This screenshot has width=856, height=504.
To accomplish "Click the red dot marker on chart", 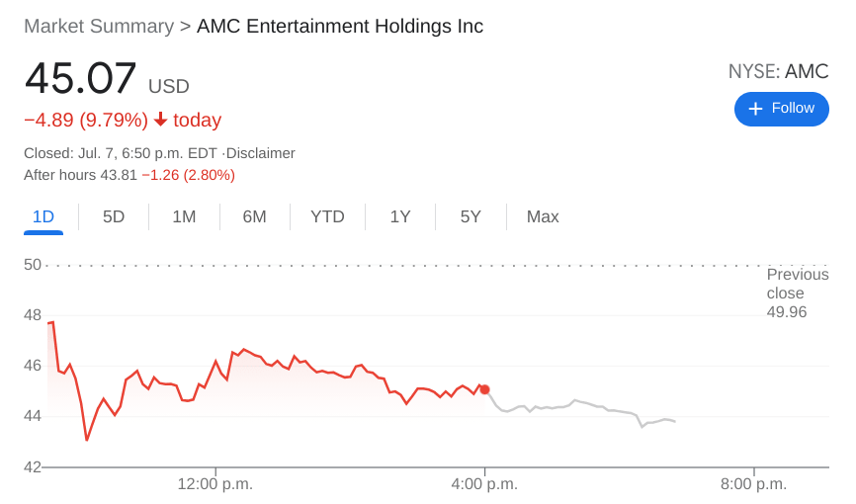I will pyautogui.click(x=484, y=389).
